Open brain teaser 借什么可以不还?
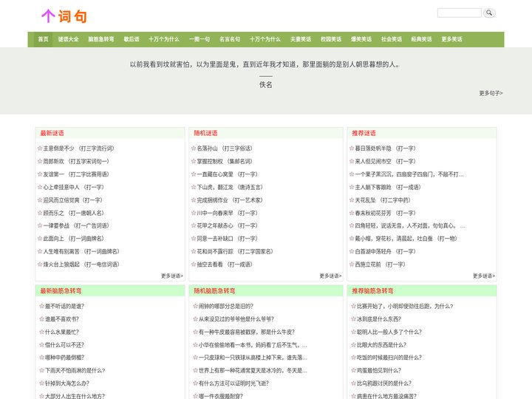The height and width of the screenshot is (399, 532). coord(64,345)
